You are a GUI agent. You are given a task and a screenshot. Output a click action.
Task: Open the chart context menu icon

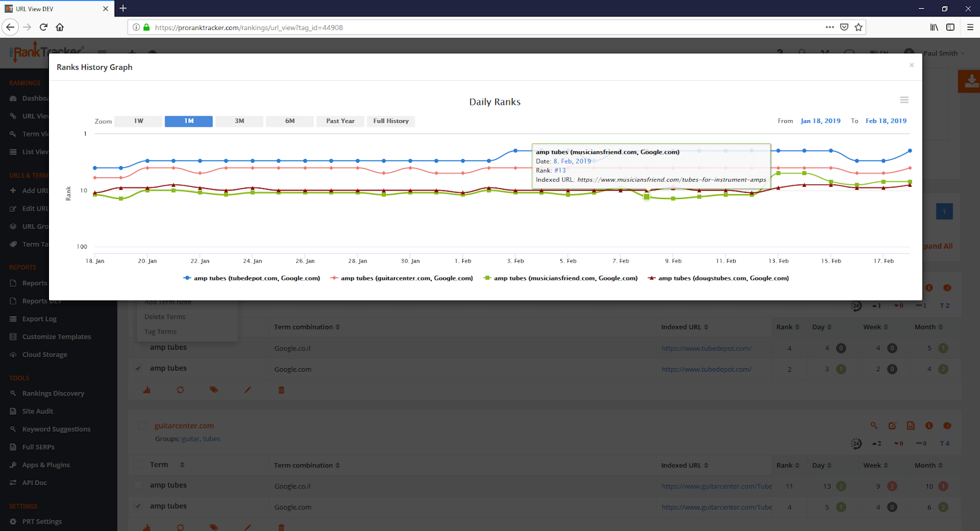pos(904,100)
